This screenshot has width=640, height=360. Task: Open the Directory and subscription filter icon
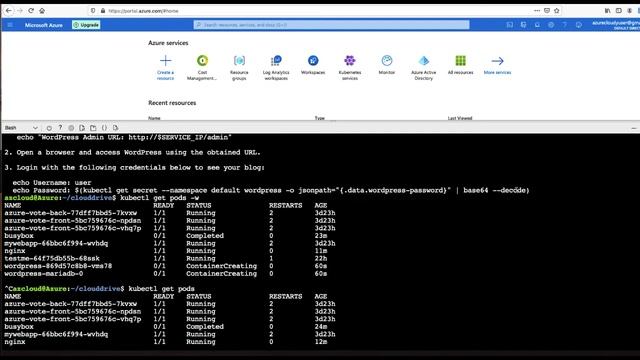click(x=524, y=25)
